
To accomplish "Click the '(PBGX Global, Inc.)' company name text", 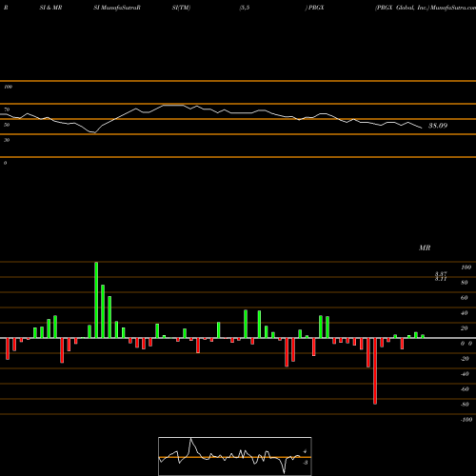I will tap(402, 8).
